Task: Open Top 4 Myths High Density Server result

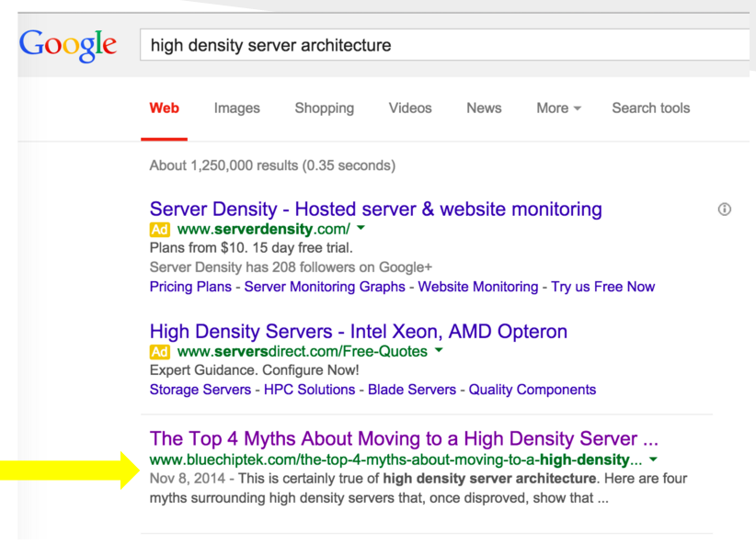Action: (x=404, y=438)
